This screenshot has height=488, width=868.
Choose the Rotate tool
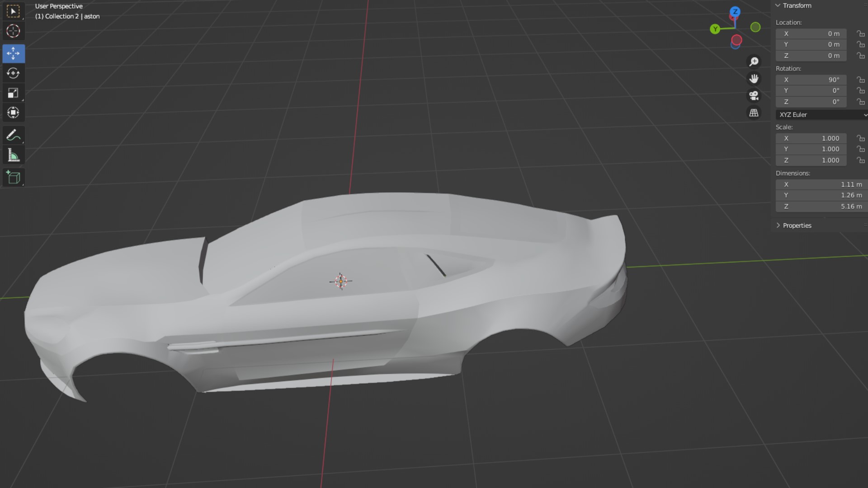click(13, 73)
